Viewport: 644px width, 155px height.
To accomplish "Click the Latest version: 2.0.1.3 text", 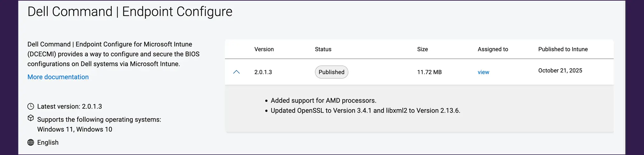I will [x=69, y=106].
